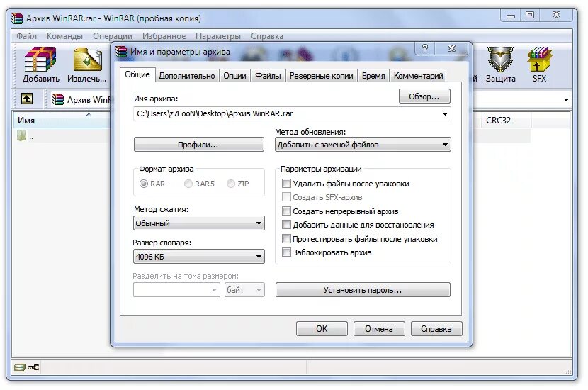The image size is (588, 390).
Task: Sort by the Имя column header
Action: (x=62, y=120)
